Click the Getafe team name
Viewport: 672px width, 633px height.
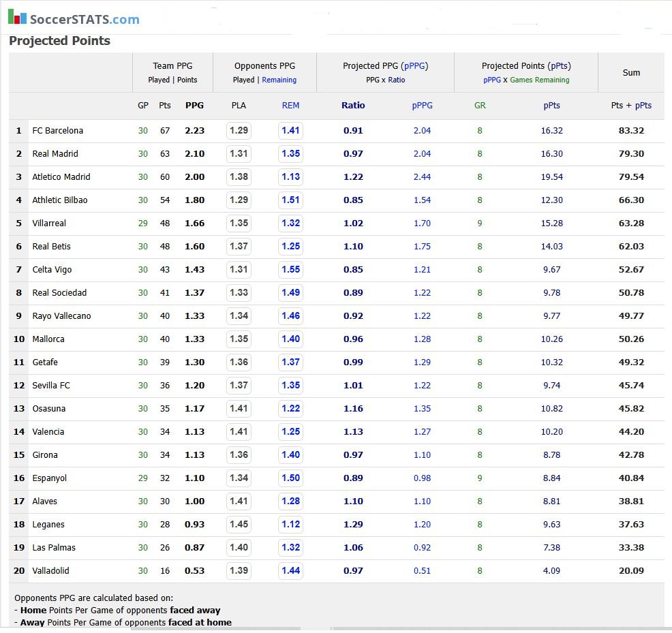coord(45,362)
